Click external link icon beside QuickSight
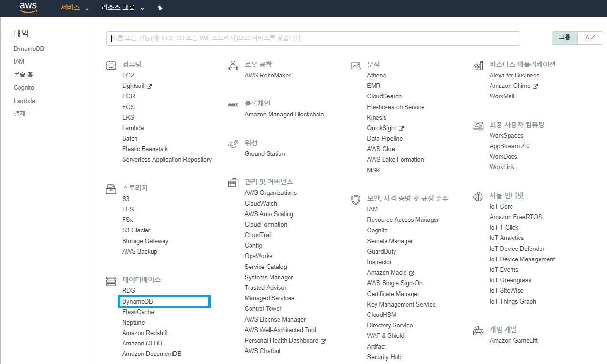 401,128
